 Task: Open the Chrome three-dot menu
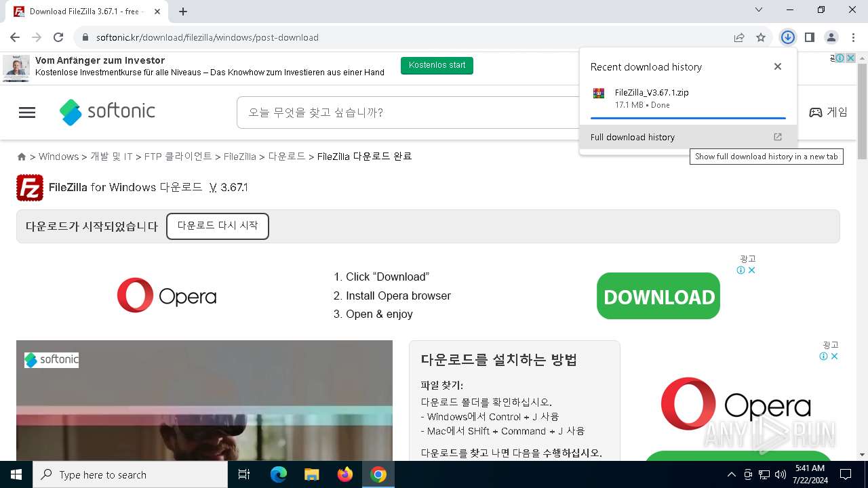pyautogui.click(x=853, y=37)
